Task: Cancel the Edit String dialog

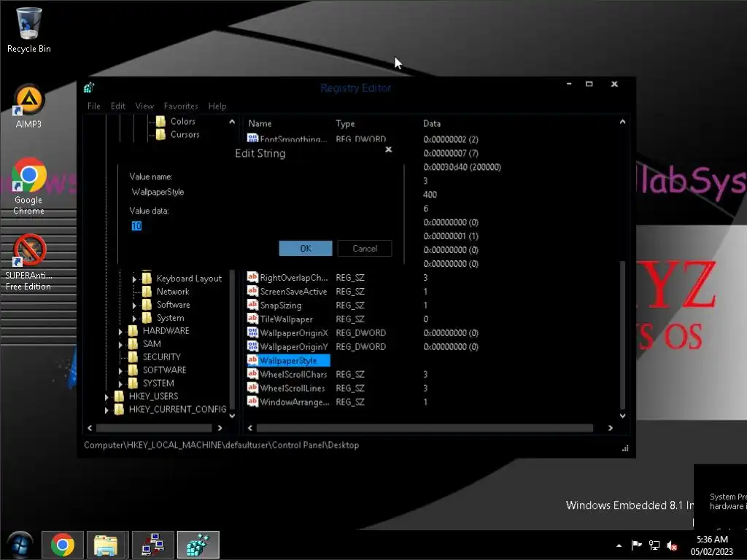Action: click(365, 248)
